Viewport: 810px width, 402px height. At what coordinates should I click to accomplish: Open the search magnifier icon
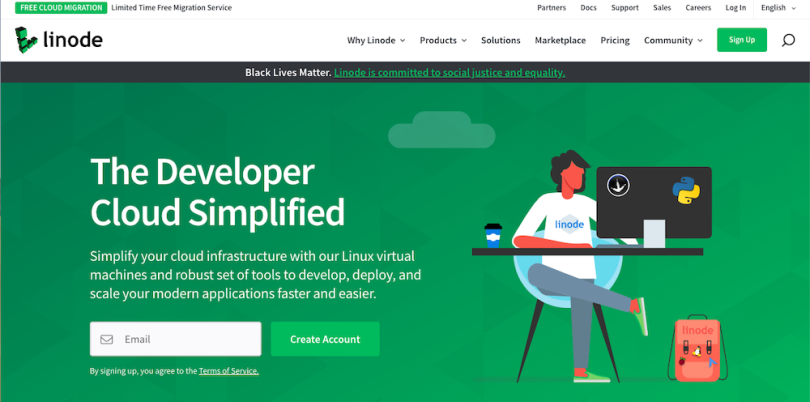point(788,40)
